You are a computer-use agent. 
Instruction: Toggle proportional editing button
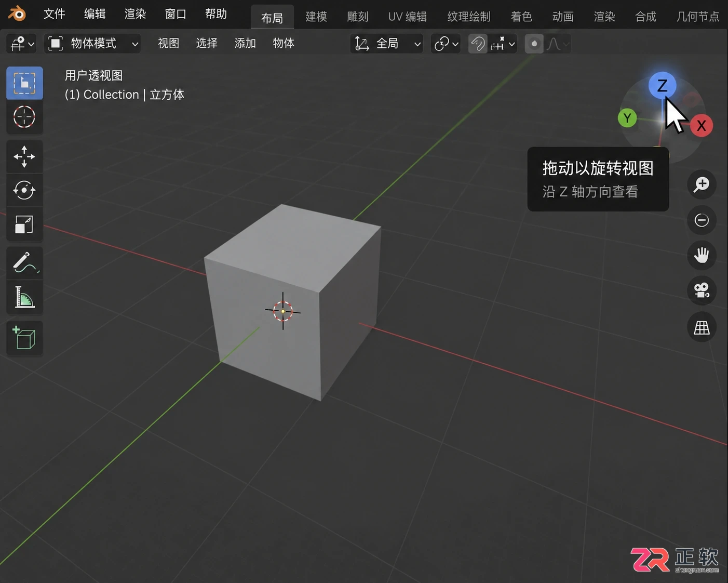point(534,44)
